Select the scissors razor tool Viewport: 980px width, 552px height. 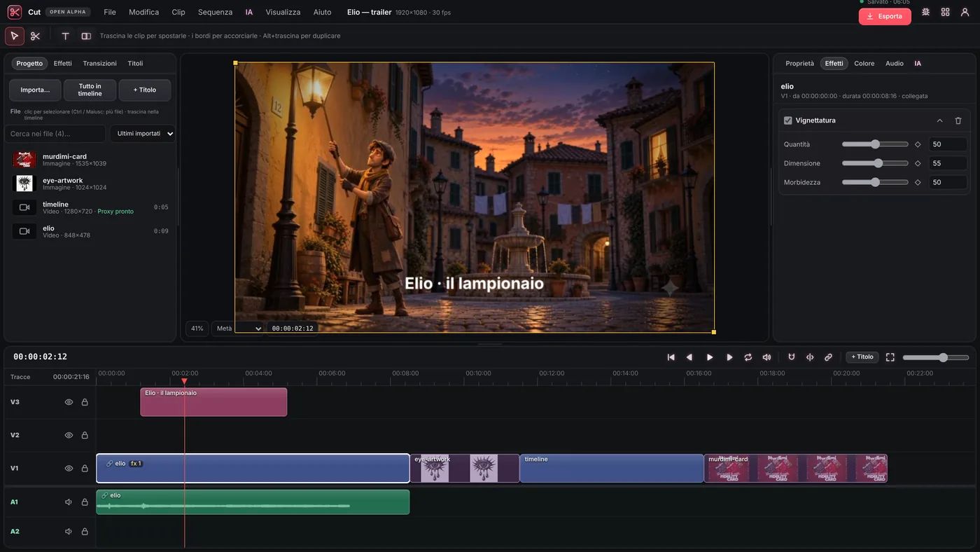click(x=36, y=36)
